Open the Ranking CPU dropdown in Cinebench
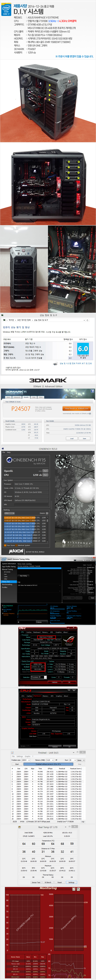Screen dimensions: 96x980 pos(9,513)
